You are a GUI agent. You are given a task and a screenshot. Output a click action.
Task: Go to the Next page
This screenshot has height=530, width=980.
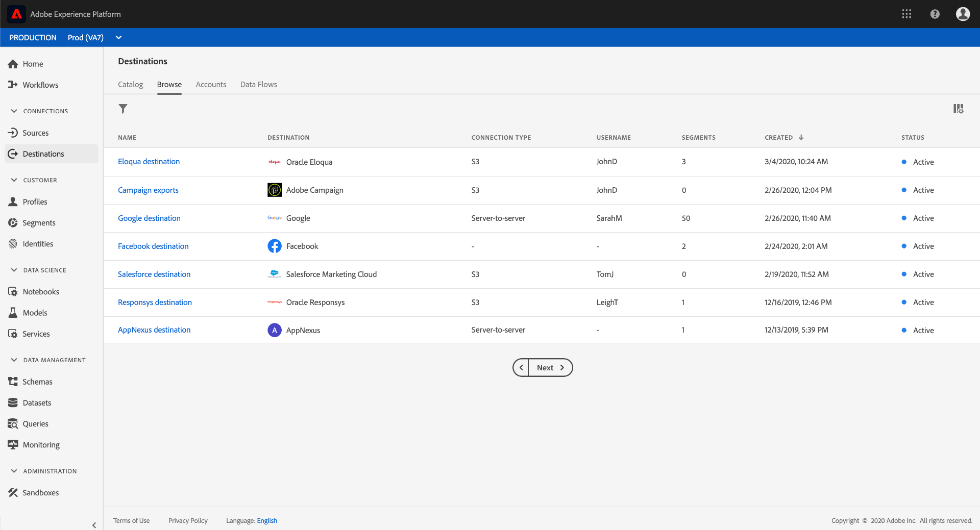(x=550, y=367)
